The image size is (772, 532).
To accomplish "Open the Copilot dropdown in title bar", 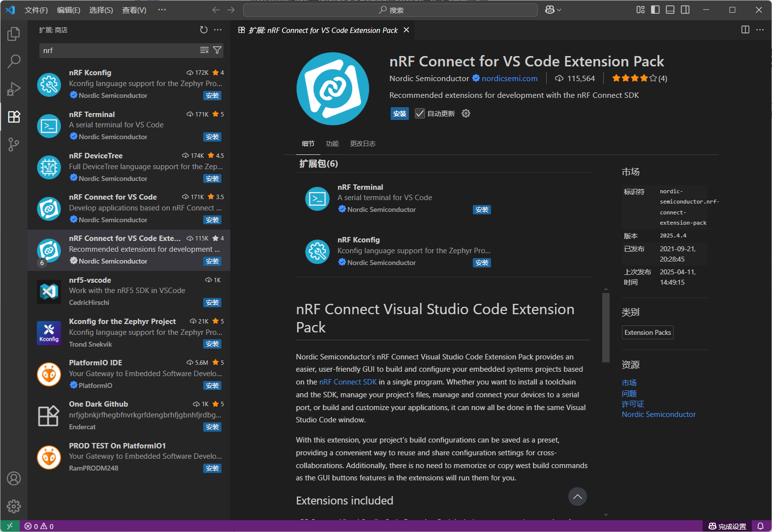I will tap(553, 10).
